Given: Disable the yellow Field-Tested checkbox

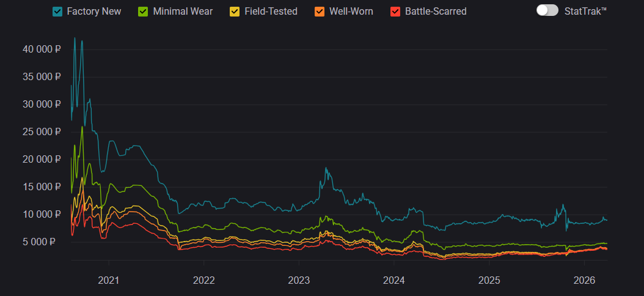Looking at the screenshot, I should click(235, 12).
